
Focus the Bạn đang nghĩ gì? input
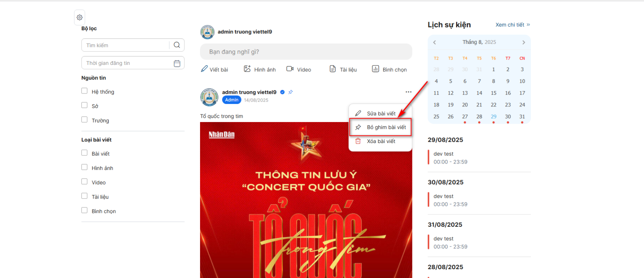[x=306, y=52]
